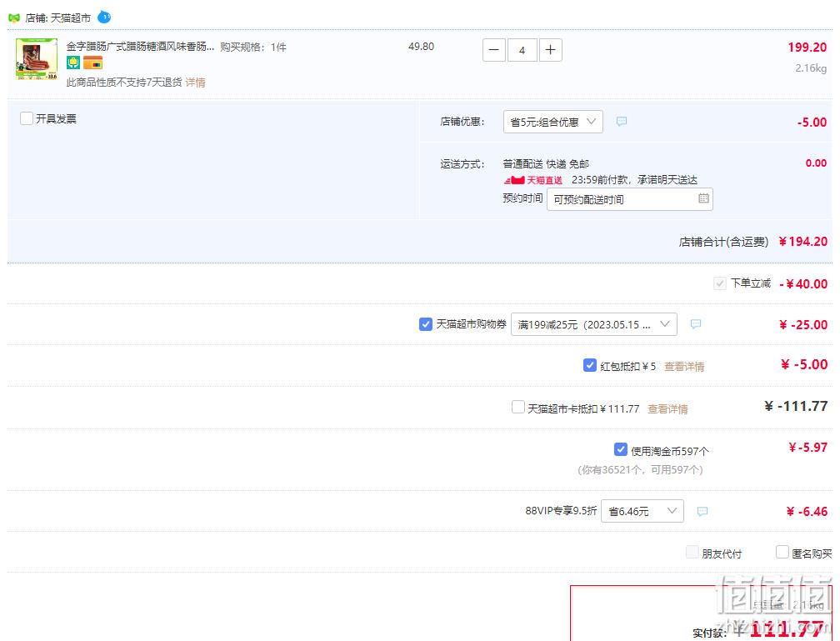Click the orange card badge under product
This screenshot has width=840, height=641.
tap(92, 63)
